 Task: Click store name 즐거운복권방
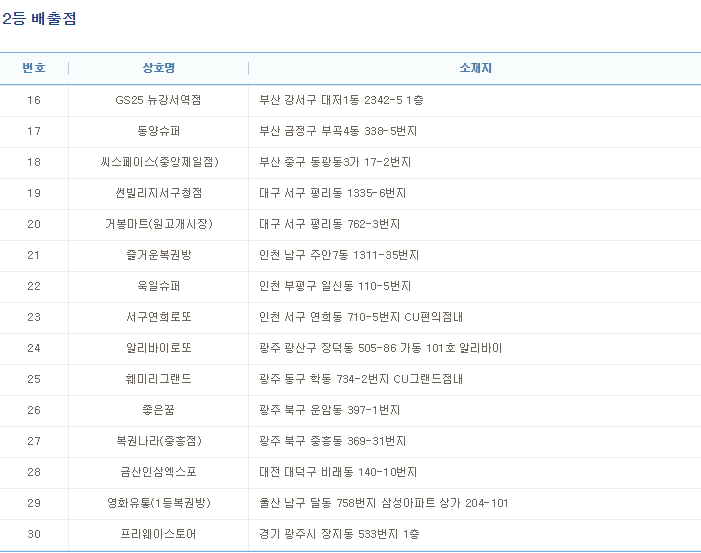point(159,255)
